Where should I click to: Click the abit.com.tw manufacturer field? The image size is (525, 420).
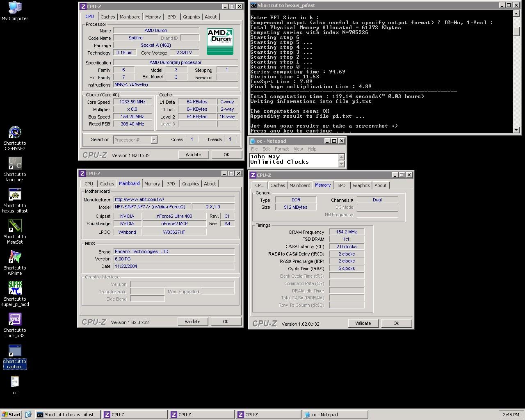point(174,199)
